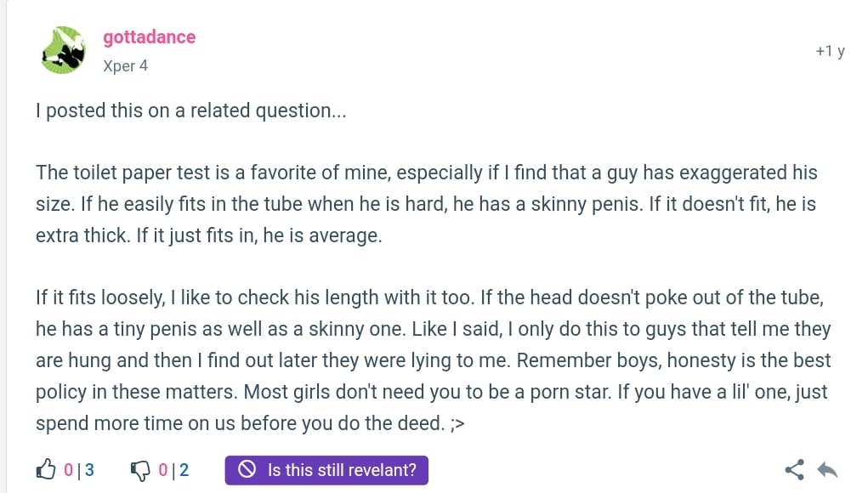Image resolution: width=868 pixels, height=493 pixels.
Task: Select the blue 2 downvote count
Action: [184, 470]
